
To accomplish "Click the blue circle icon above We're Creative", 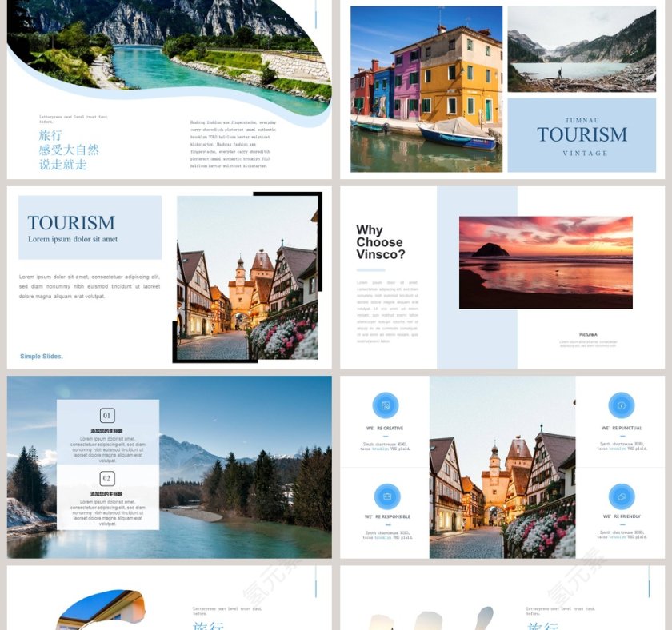I will pyautogui.click(x=386, y=405).
